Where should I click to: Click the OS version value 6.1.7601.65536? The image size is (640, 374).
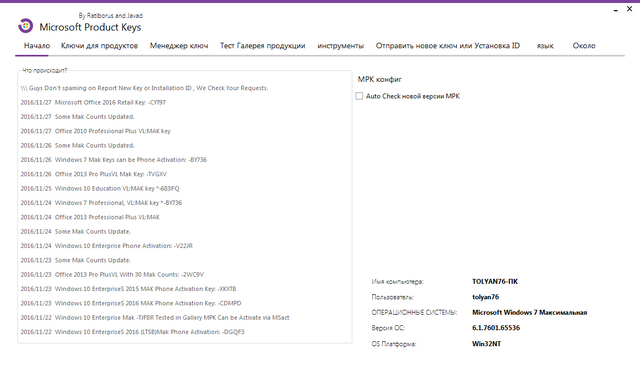click(496, 328)
